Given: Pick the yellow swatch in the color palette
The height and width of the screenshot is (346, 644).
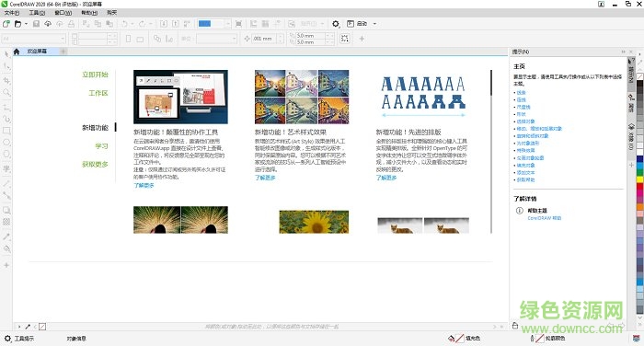Looking at the screenshot, I should (640, 179).
